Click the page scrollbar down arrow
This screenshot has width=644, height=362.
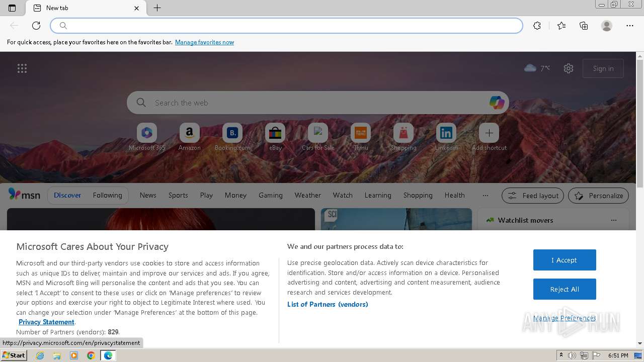point(640,343)
